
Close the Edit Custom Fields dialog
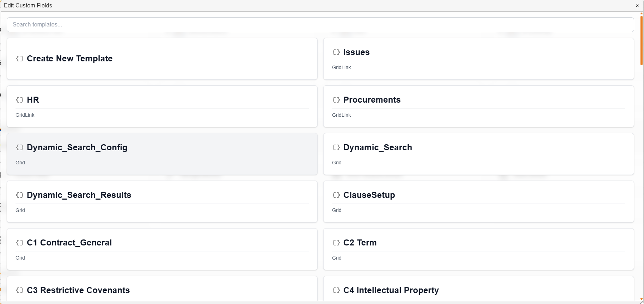pos(637,6)
